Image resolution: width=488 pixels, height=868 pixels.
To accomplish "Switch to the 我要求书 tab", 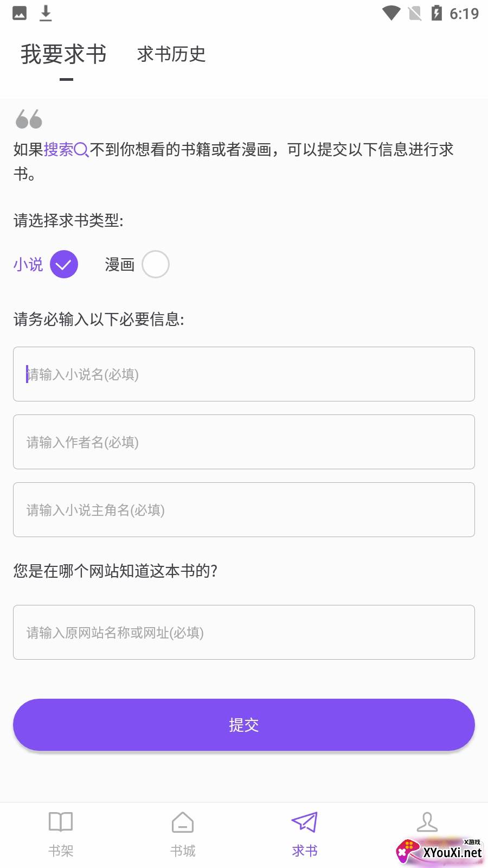I will pos(64,54).
